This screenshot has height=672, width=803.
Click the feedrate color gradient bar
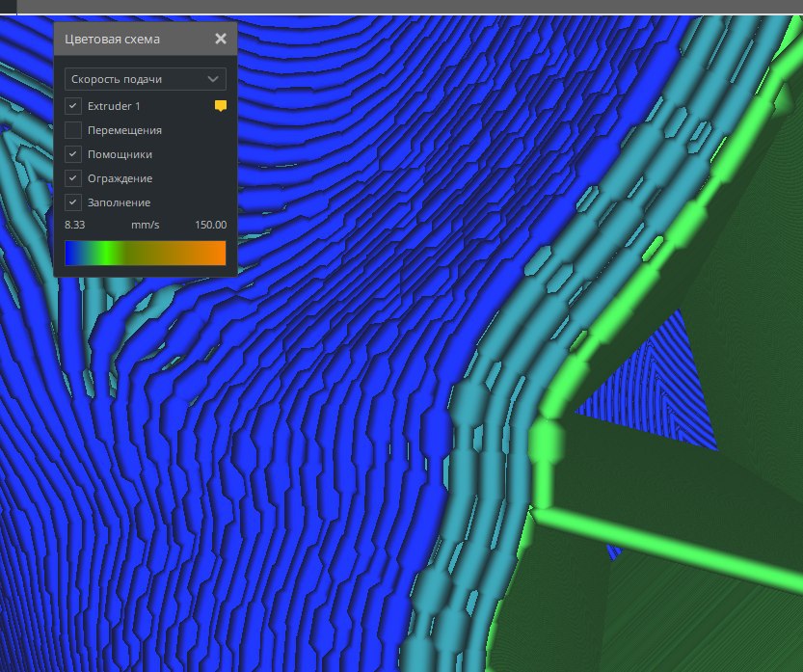point(146,253)
